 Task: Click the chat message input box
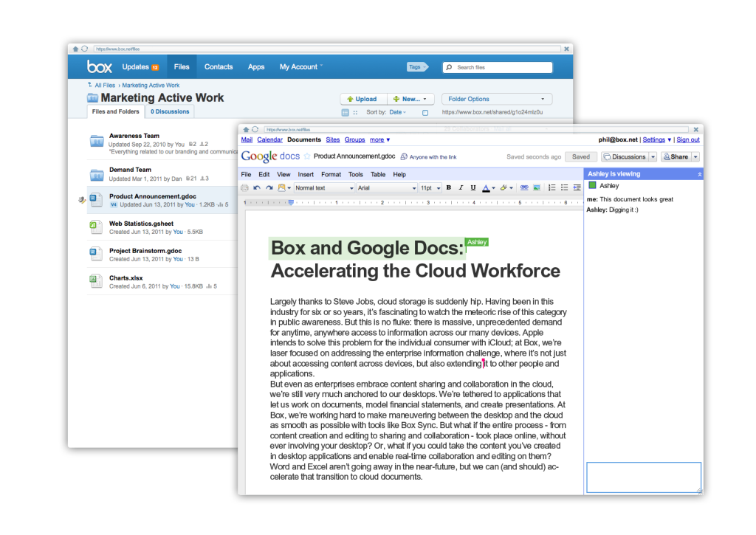click(x=643, y=477)
